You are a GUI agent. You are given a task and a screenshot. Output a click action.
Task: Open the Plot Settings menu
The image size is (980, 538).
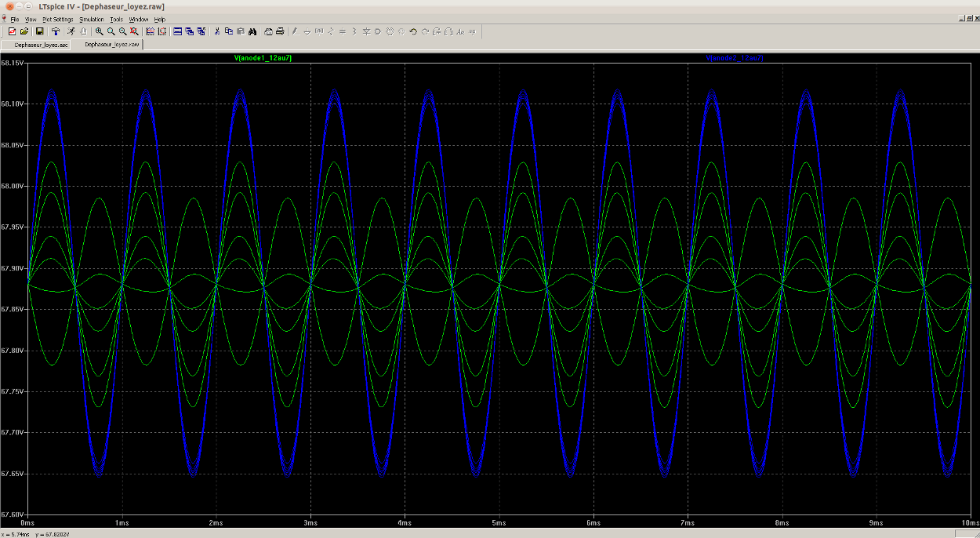58,19
